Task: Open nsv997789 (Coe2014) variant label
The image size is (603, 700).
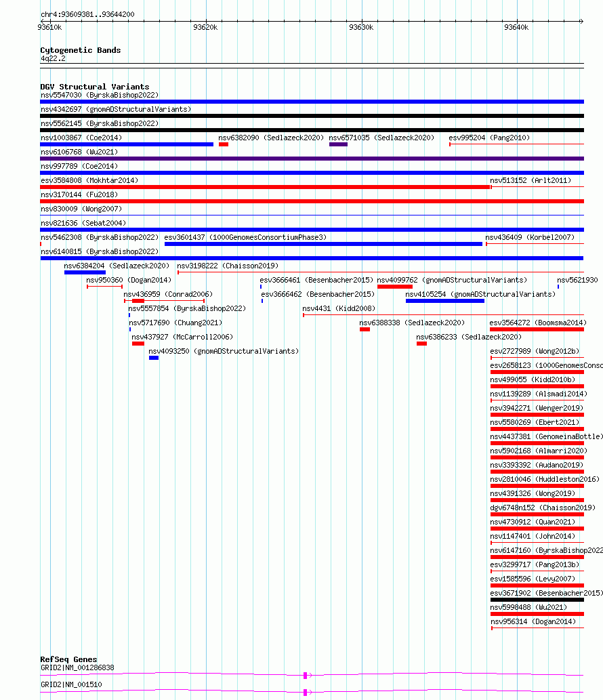Action: pyautogui.click(x=79, y=167)
